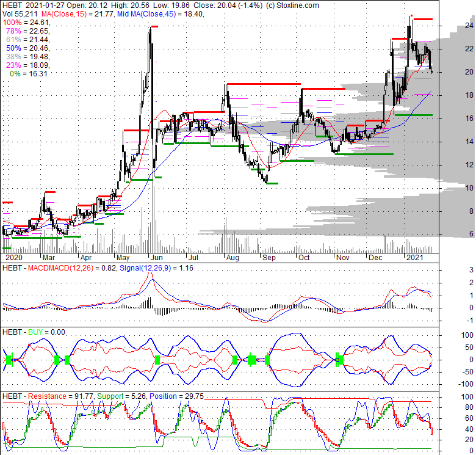Screen dimensions: 476x455
Task: Click the '78% = 22.65' Fibonacci level
Action: tap(27, 31)
